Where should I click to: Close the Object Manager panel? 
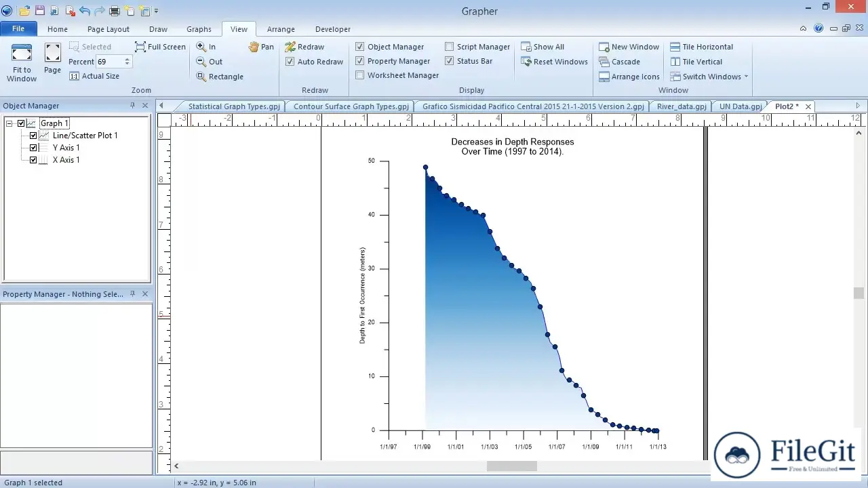pyautogui.click(x=145, y=106)
